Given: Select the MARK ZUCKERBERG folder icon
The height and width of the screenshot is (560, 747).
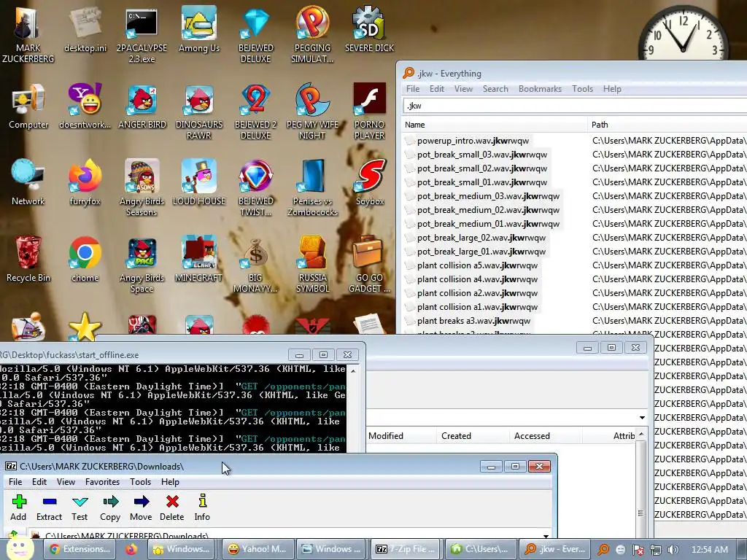Looking at the screenshot, I should [28, 34].
